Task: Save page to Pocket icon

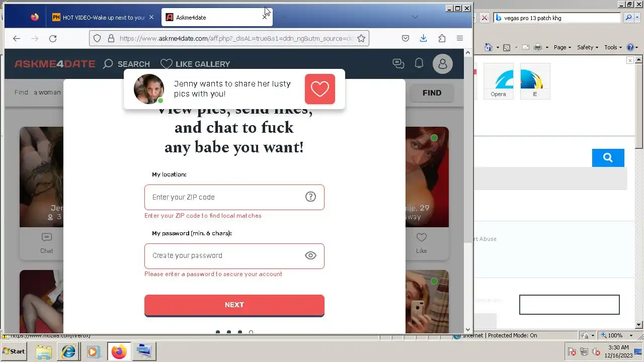Action: [406, 38]
